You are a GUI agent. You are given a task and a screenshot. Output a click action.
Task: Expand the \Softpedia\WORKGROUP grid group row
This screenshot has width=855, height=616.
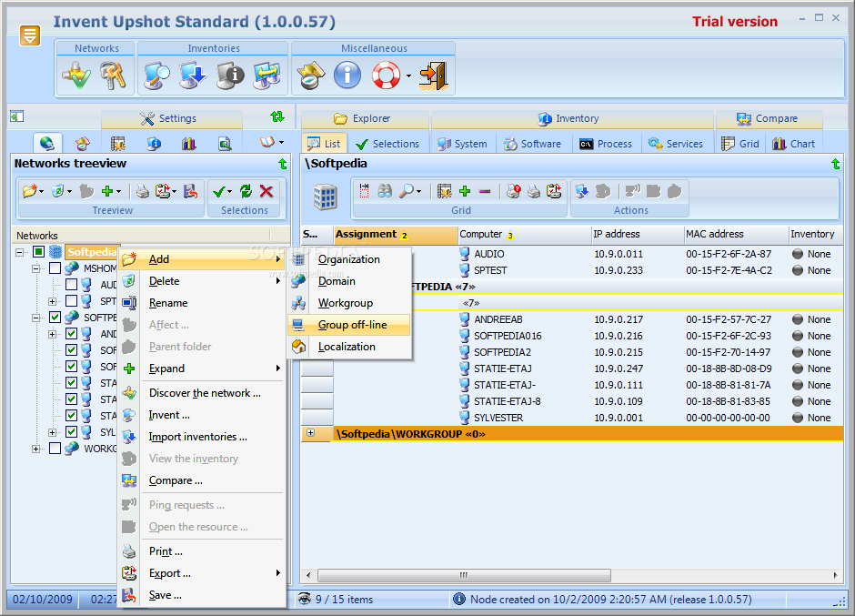click(x=310, y=433)
